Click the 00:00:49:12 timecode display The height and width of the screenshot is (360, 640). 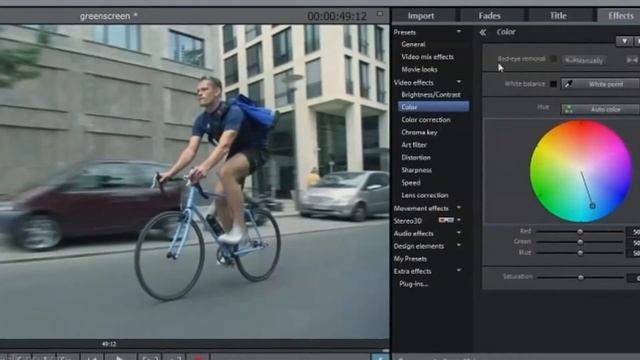[337, 16]
